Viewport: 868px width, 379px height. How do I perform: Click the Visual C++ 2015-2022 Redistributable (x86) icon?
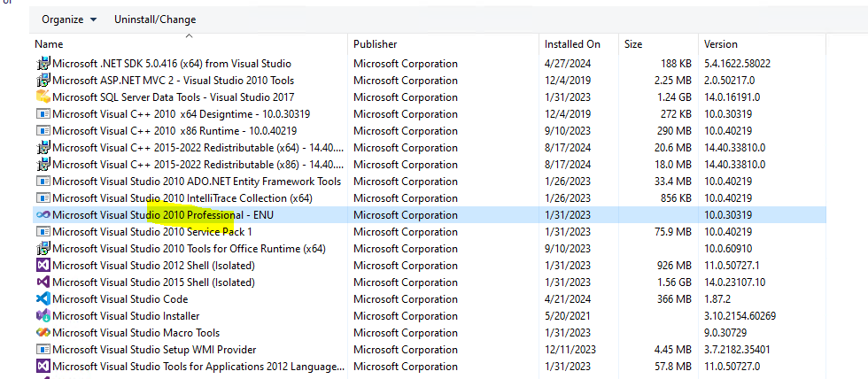[x=43, y=165]
